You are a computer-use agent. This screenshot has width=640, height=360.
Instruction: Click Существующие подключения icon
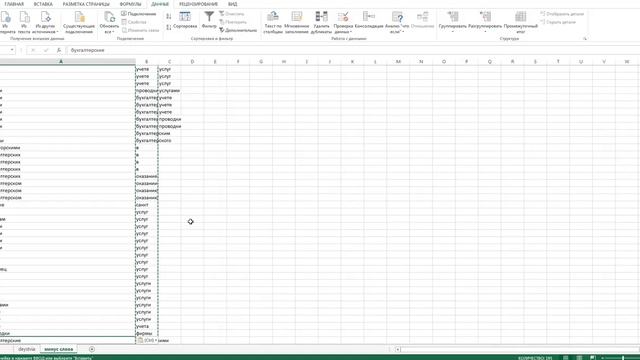coord(79,22)
